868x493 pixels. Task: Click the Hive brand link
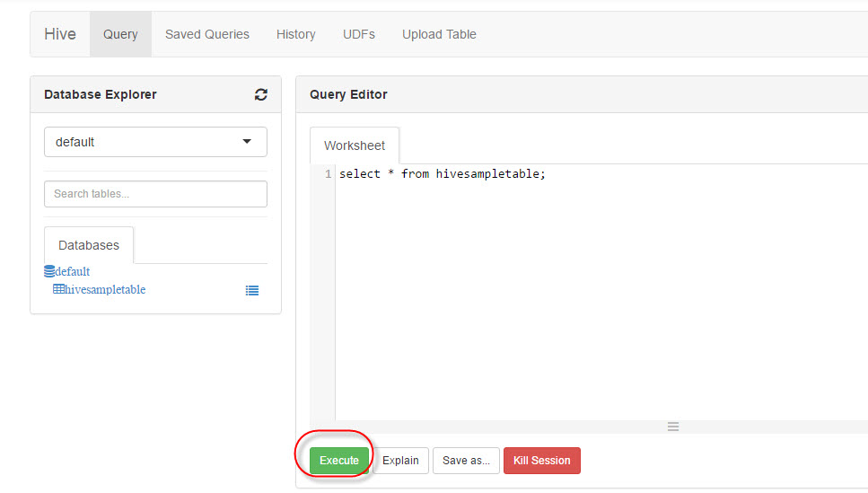pyautogui.click(x=60, y=34)
